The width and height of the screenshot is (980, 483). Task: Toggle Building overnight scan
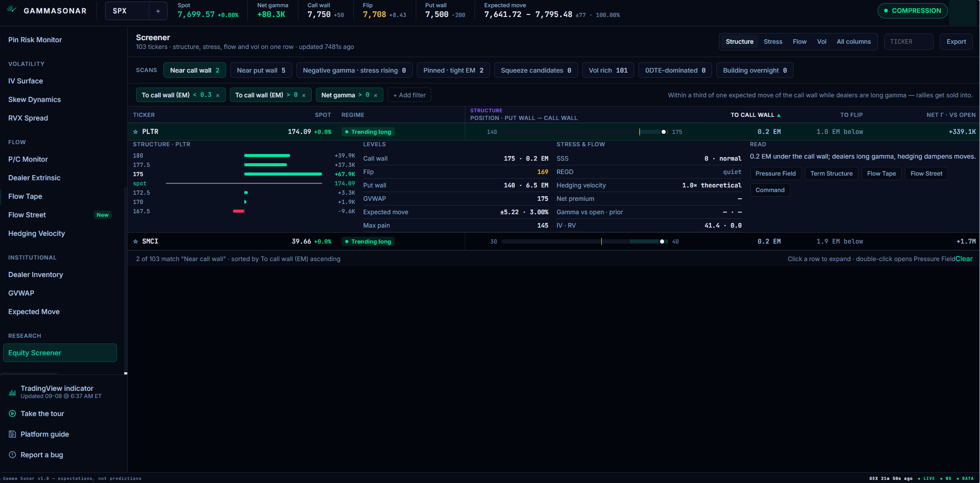pos(755,71)
